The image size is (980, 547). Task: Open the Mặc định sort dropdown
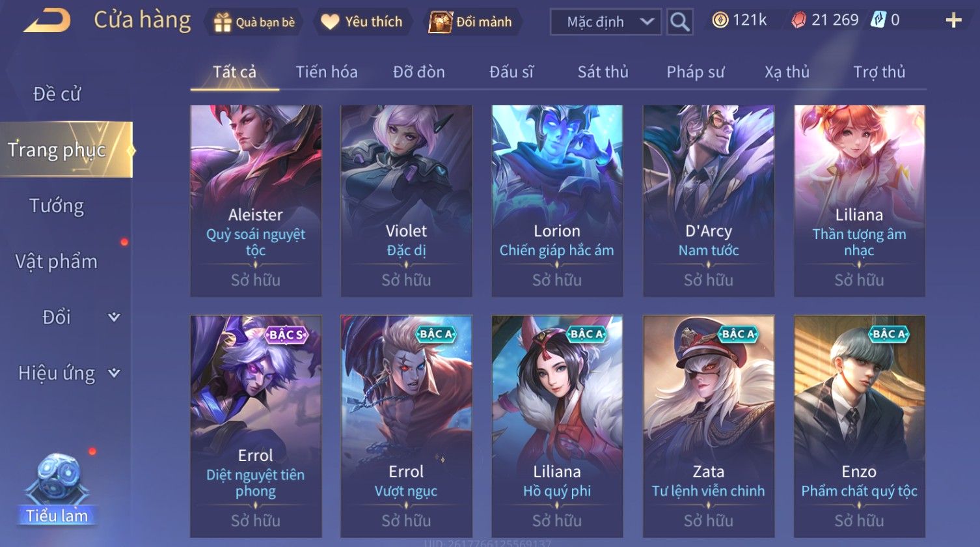606,22
